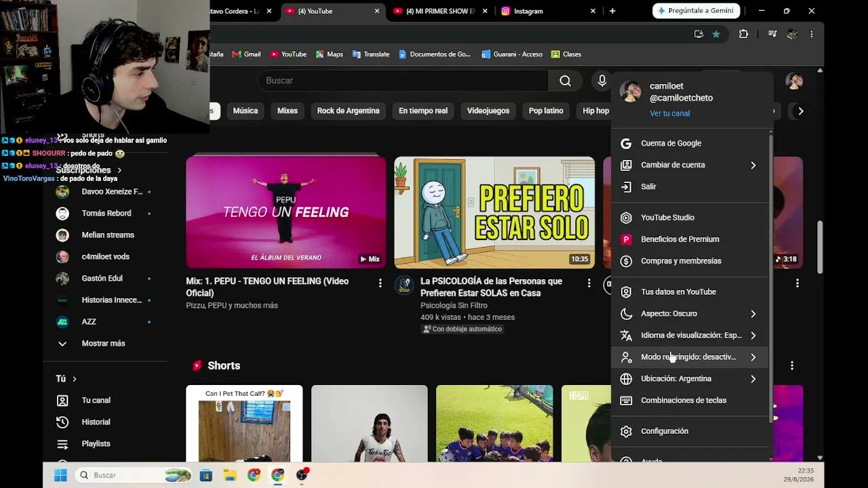The image size is (868, 488).
Task: Click the Chrome profile avatar in the toolbar
Action: [791, 34]
